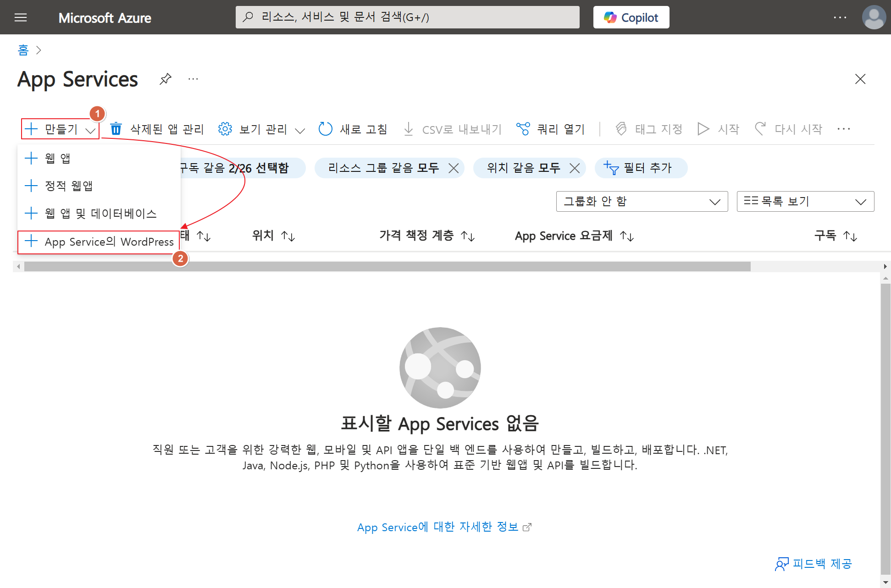Open 리소스 그룹 같음 모두 filter

[x=383, y=168]
